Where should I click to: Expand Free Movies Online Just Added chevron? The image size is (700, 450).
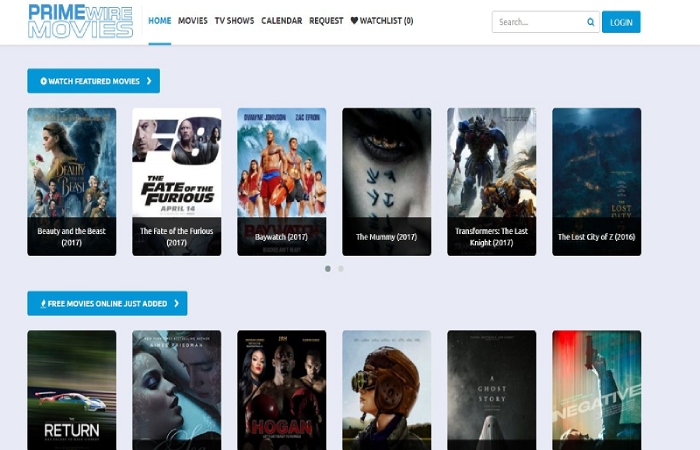point(176,303)
